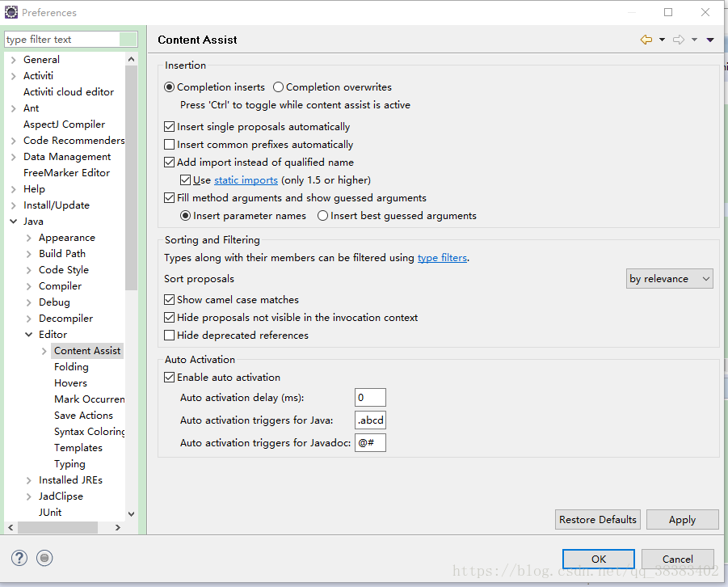Image resolution: width=728 pixels, height=587 pixels.
Task: Expand the Ant tree node
Action: (x=14, y=109)
